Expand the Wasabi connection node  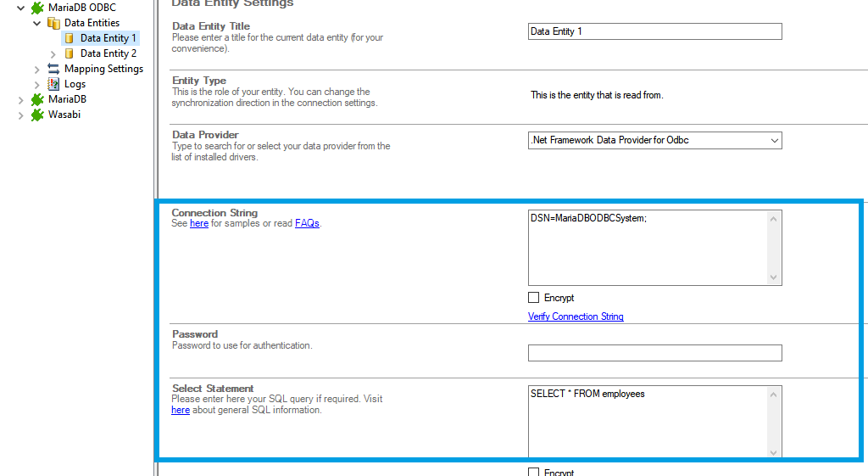pyautogui.click(x=21, y=115)
